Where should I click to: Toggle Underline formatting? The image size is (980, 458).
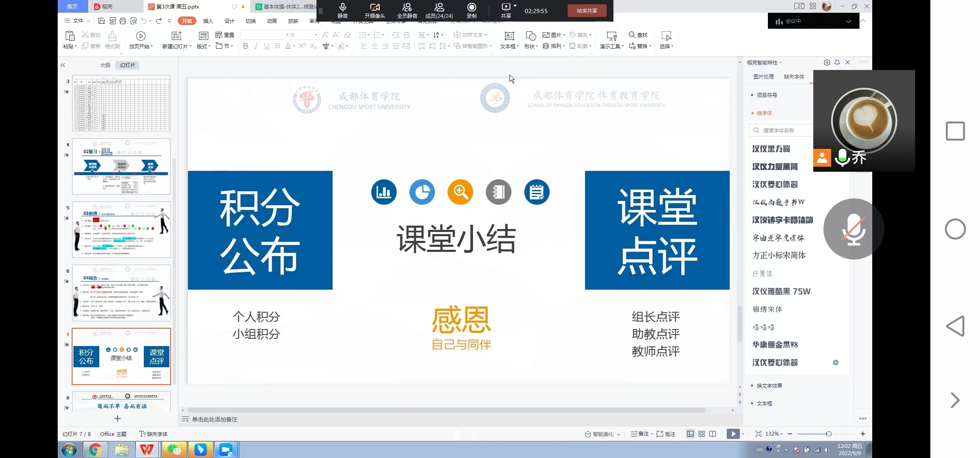(266, 46)
